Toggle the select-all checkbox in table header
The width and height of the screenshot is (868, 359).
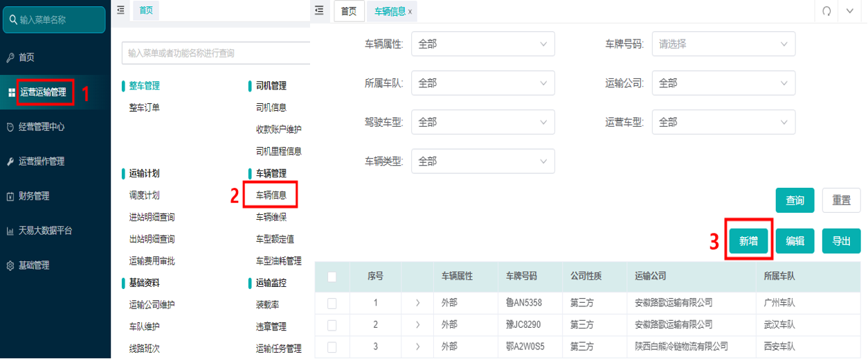(x=332, y=277)
